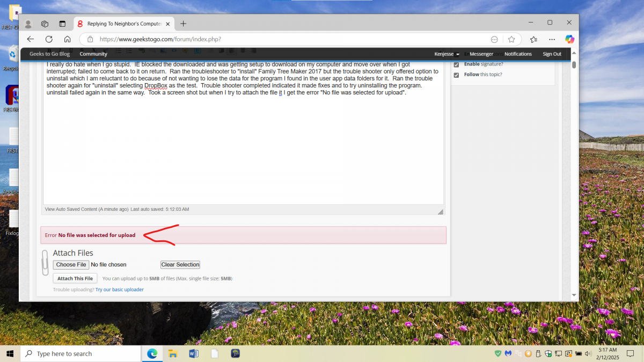Open Edge Settings and more menu
Viewport: 644px width, 362px height.
[x=552, y=39]
